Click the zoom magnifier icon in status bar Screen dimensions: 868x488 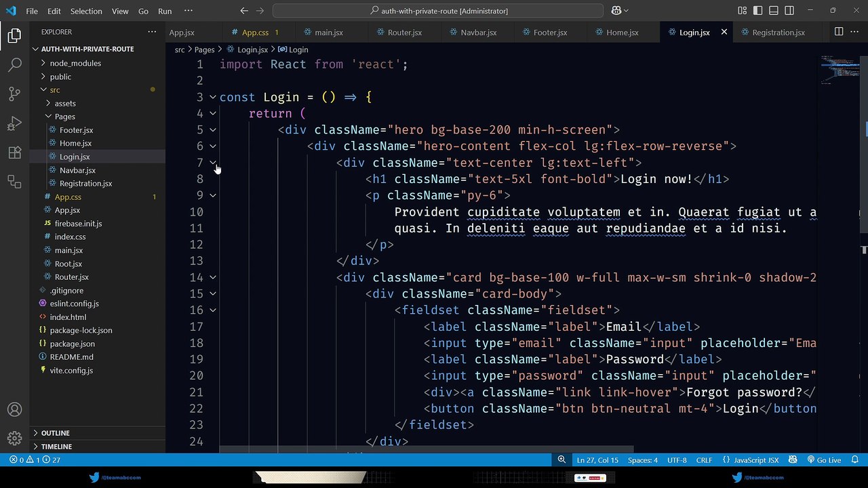pyautogui.click(x=561, y=460)
